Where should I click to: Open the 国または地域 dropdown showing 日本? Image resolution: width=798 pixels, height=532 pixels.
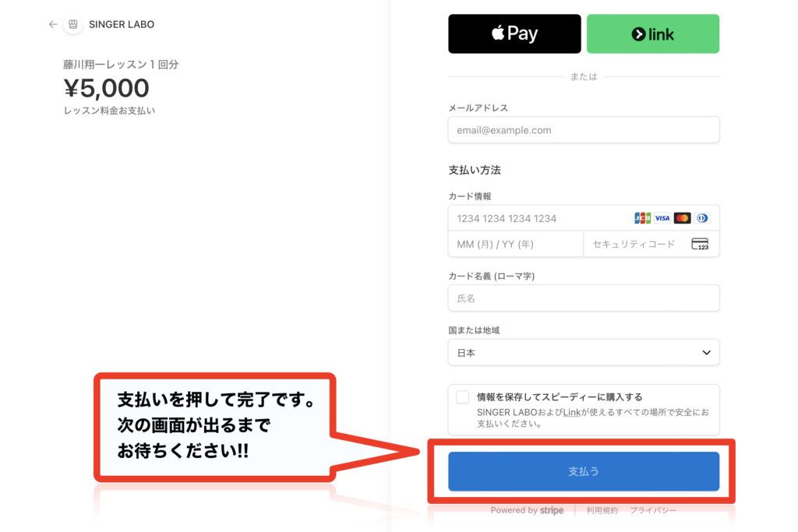(584, 353)
